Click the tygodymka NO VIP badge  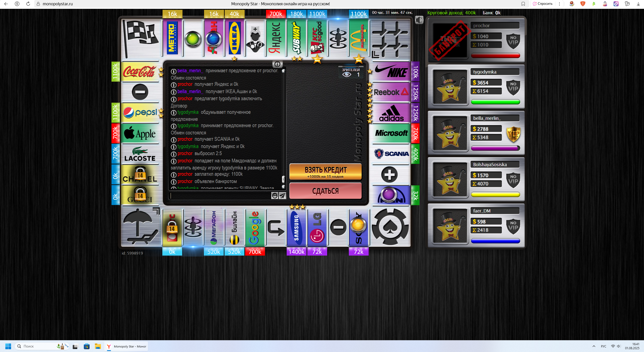pyautogui.click(x=513, y=87)
